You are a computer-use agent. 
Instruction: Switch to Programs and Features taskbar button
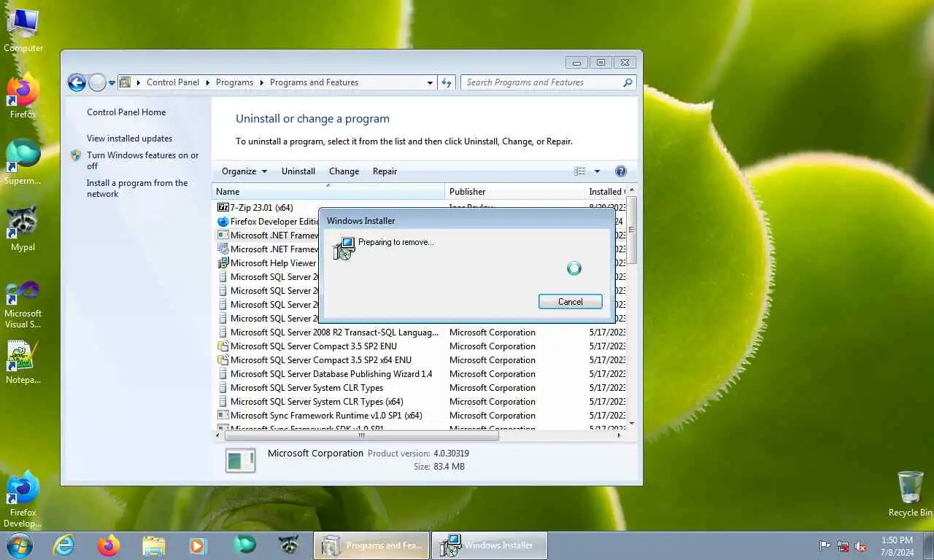pyautogui.click(x=371, y=545)
